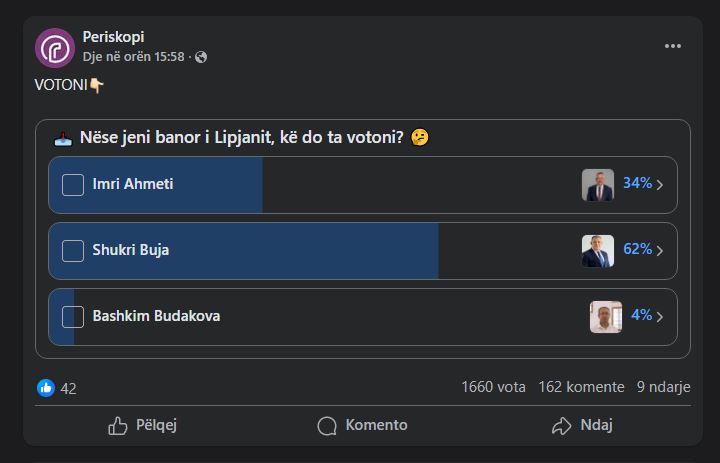The height and width of the screenshot is (463, 720).
Task: Click the blue like reaction icon
Action: point(46,388)
